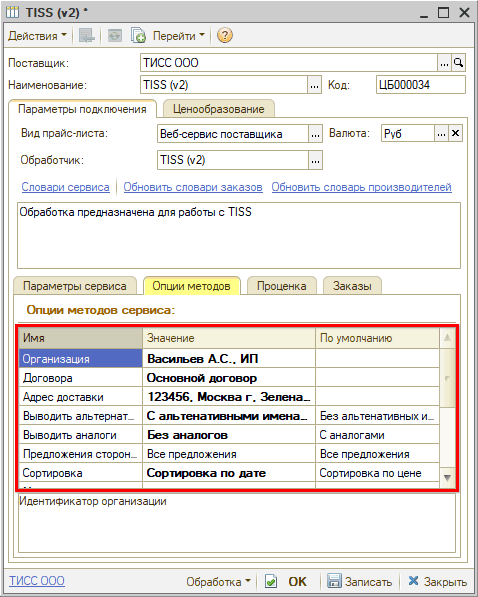Screen dimensions: 478x597
Task: Open the Действия dropdown menu
Action: point(37,36)
